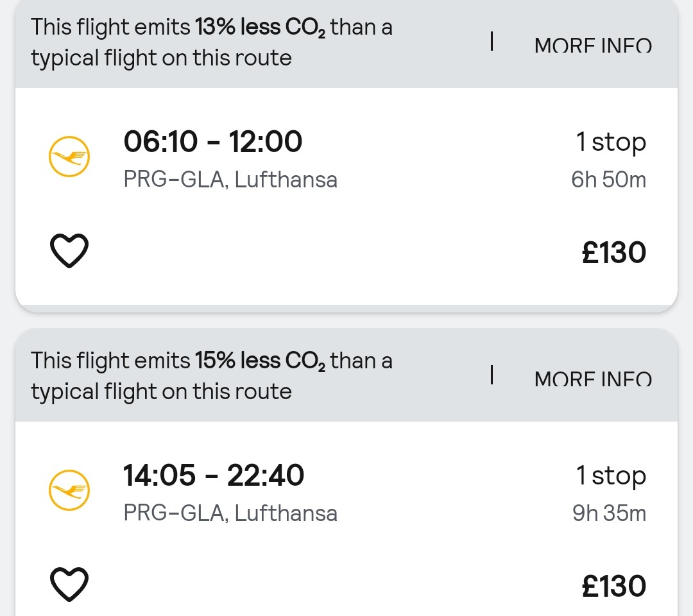Tap the £130 price of 6h 50m flight
The height and width of the screenshot is (616, 693).
coord(613,253)
